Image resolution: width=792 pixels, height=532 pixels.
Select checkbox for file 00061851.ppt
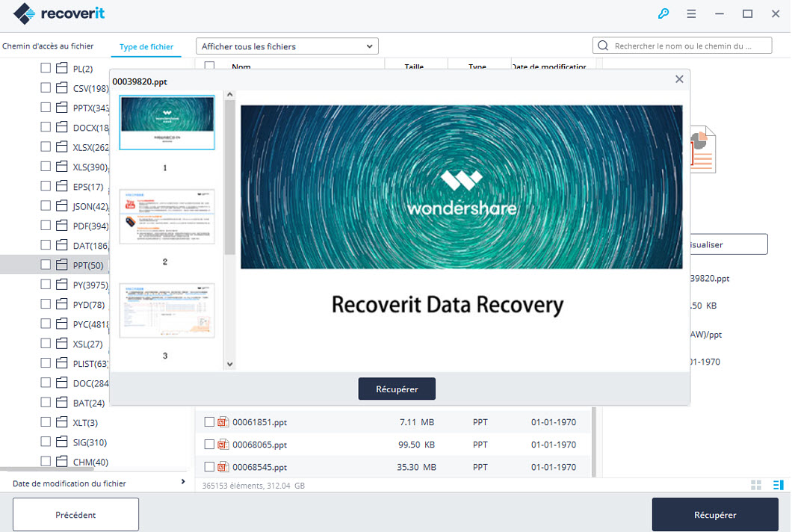(x=209, y=422)
